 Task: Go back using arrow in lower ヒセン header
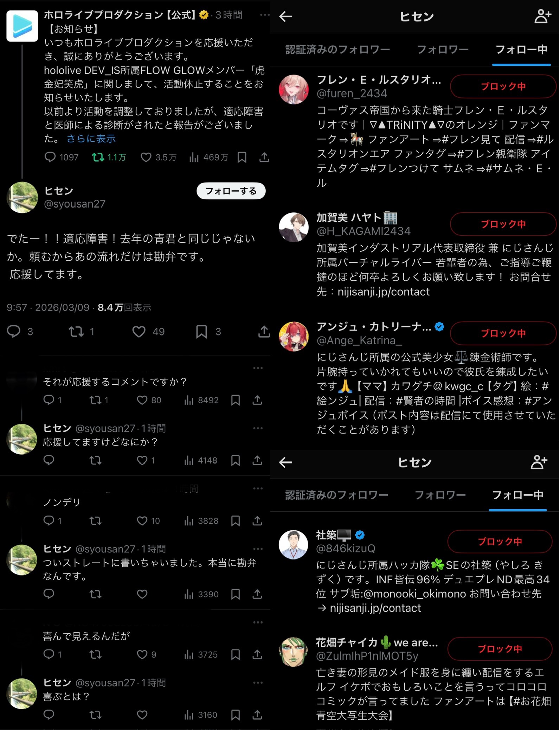(x=285, y=462)
